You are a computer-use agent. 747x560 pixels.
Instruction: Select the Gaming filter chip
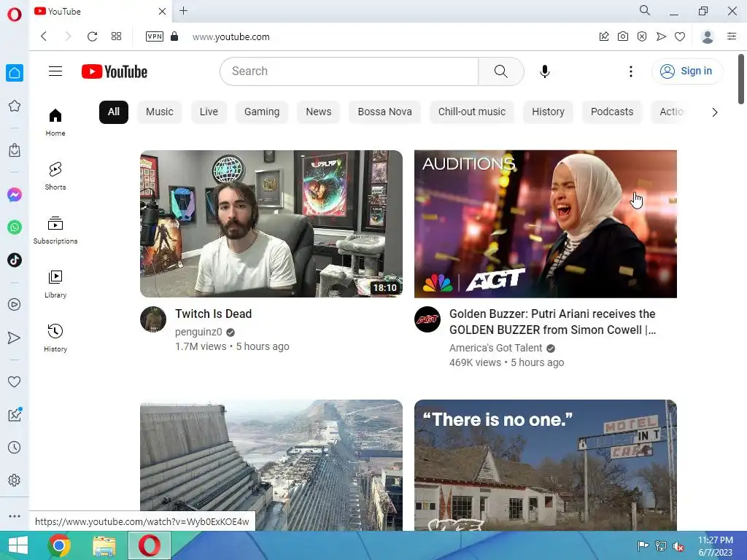click(262, 112)
